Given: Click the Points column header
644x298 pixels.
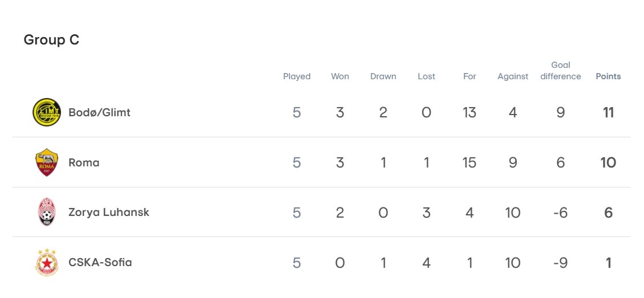Looking at the screenshot, I should click(x=608, y=76).
